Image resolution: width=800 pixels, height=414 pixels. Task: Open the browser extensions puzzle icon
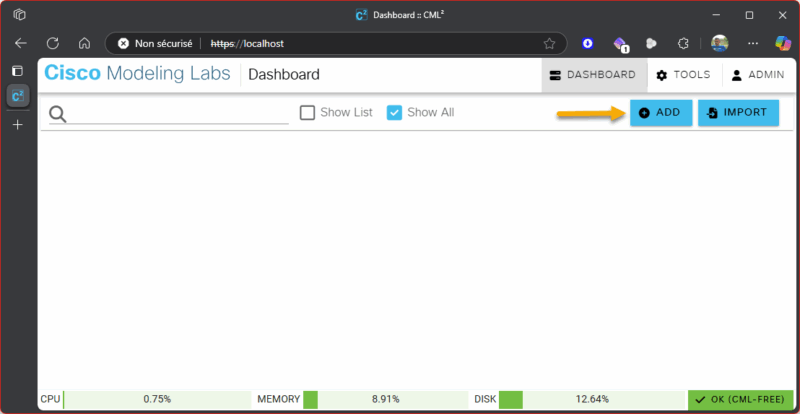[x=683, y=44]
